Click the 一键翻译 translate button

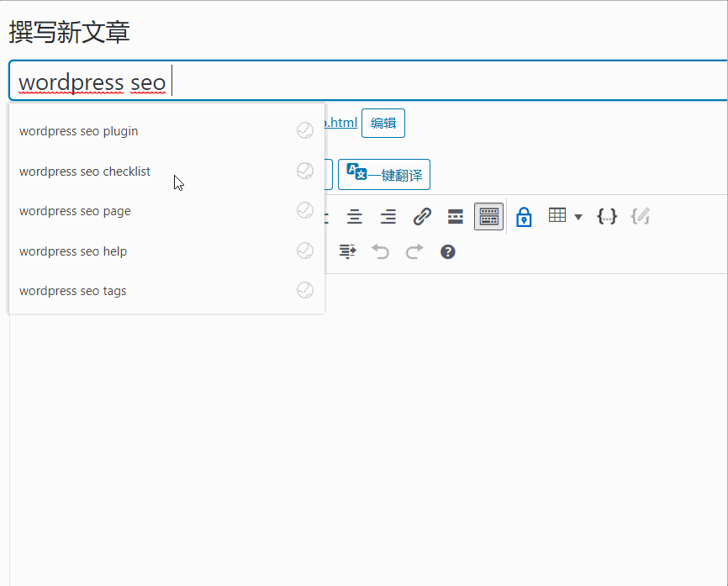point(384,175)
